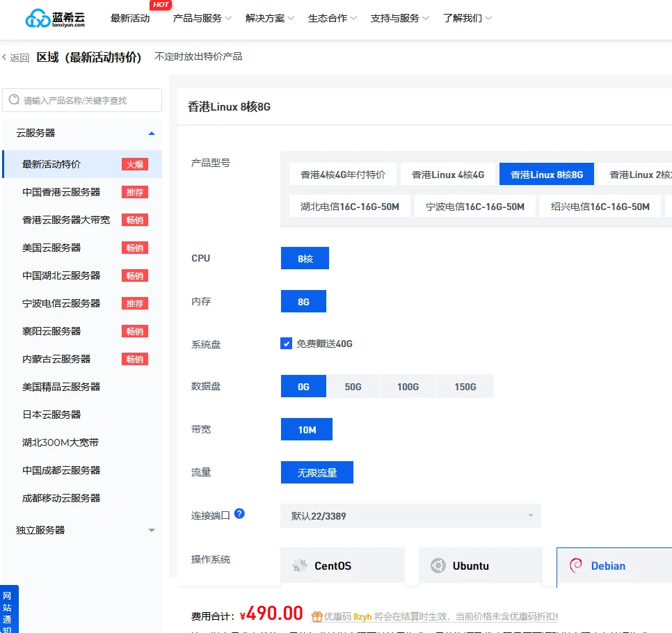Open the 产品与服务 navigation menu
The height and width of the screenshot is (633, 672).
(x=202, y=18)
